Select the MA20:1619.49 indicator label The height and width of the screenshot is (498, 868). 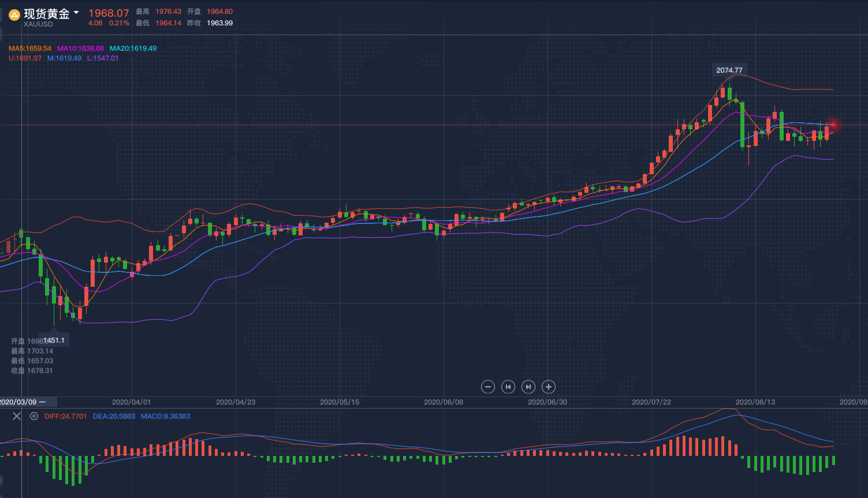coord(133,48)
